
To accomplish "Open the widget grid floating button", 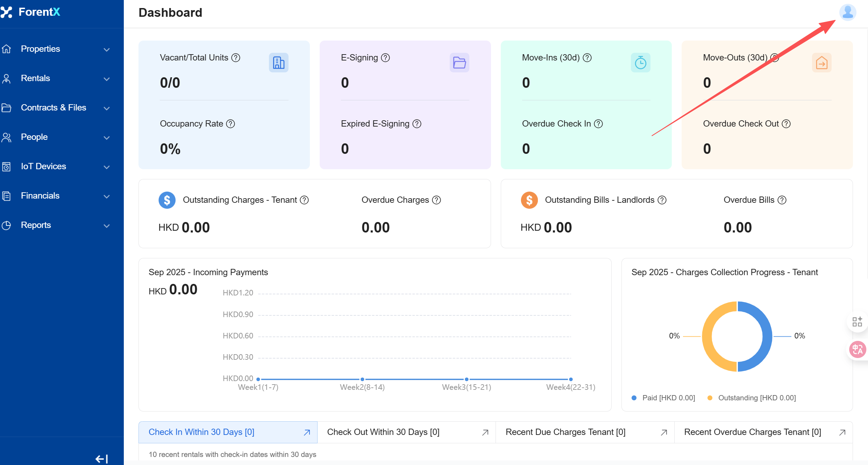I will click(x=857, y=321).
